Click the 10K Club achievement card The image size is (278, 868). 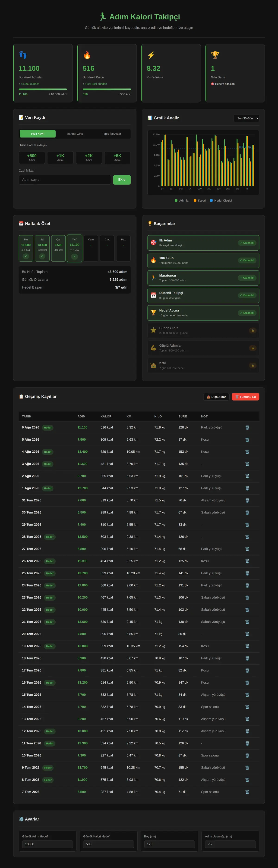[x=203, y=261]
